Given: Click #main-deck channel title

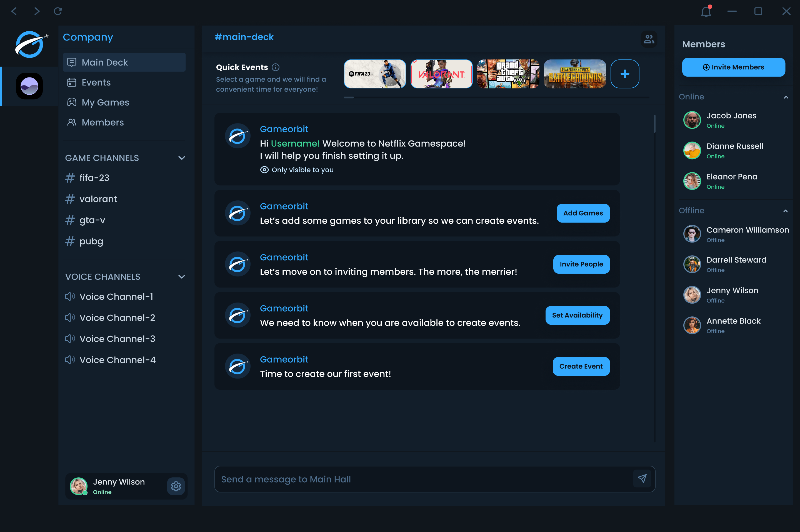Looking at the screenshot, I should pos(244,37).
